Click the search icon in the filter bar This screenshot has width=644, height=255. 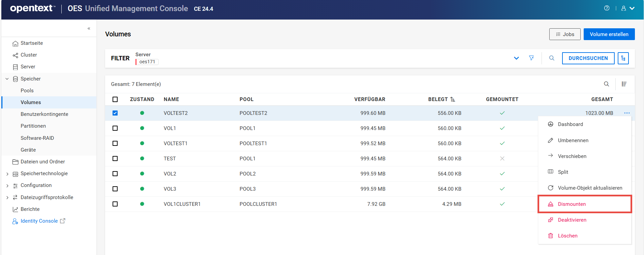pyautogui.click(x=552, y=58)
